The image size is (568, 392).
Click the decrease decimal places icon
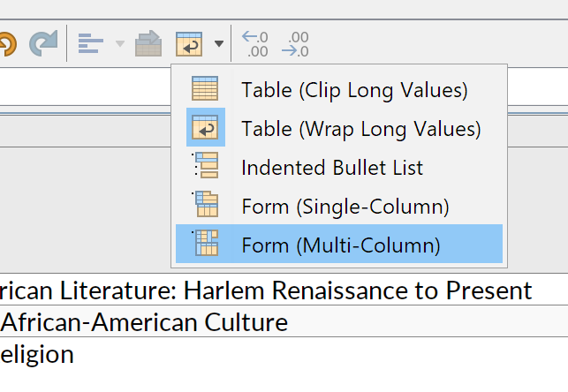coord(295,44)
